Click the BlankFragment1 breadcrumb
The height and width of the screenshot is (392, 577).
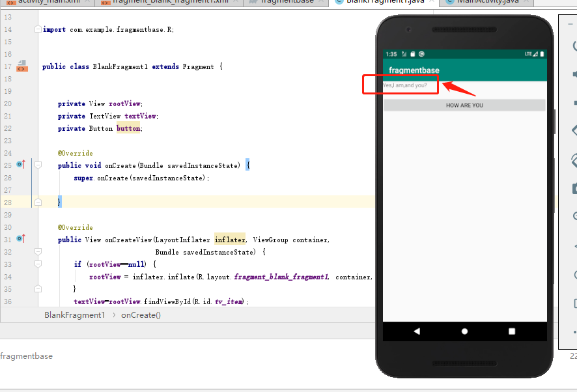tap(75, 315)
